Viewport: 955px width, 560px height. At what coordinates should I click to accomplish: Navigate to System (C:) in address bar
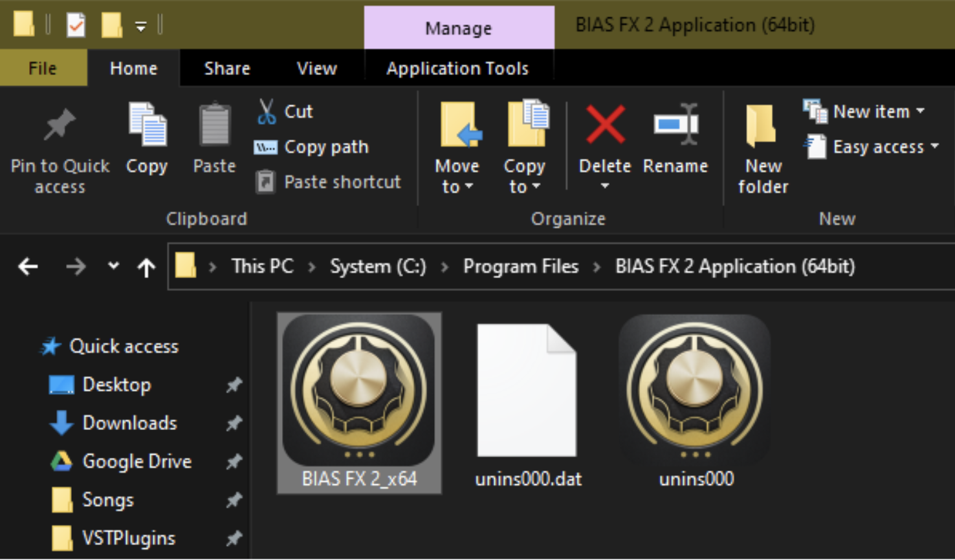(x=378, y=266)
